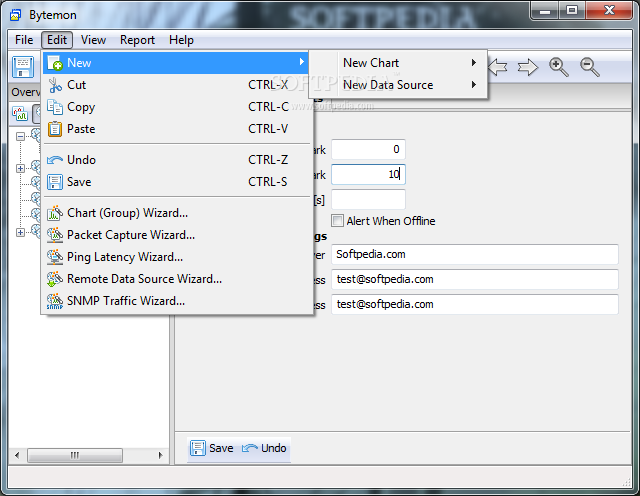Screen dimensions: 640x496
Task: Click the Save floppy icon in toolbar
Action: click(23, 67)
